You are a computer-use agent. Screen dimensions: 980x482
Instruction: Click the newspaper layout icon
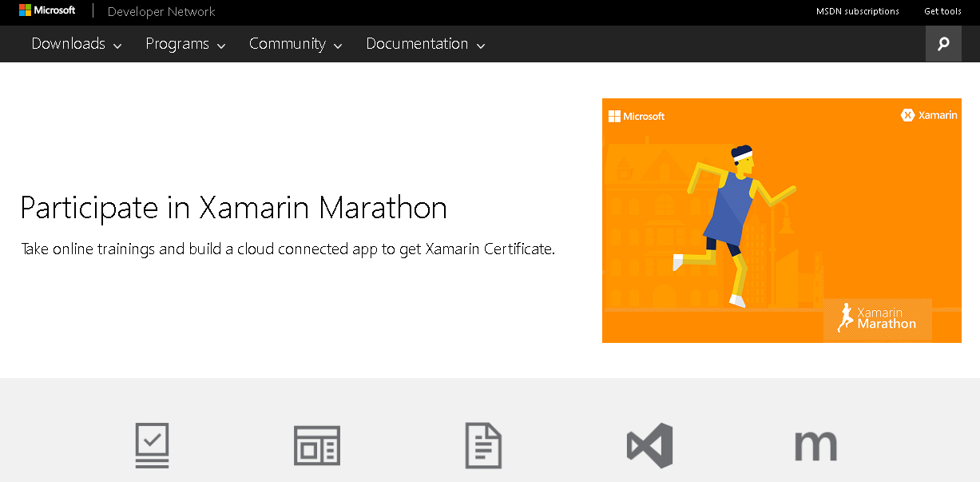[x=316, y=445]
